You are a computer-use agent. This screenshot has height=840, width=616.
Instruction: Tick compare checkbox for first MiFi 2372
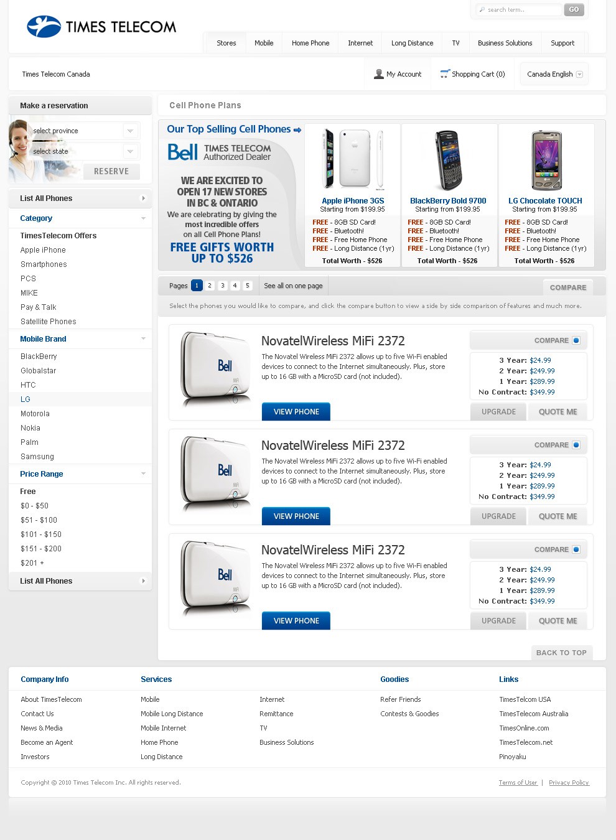576,340
